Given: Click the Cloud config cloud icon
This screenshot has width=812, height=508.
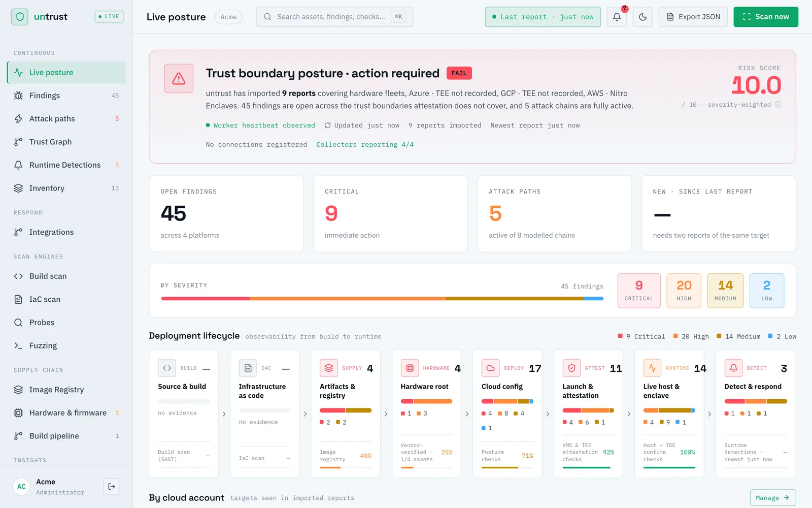Looking at the screenshot, I should [490, 368].
